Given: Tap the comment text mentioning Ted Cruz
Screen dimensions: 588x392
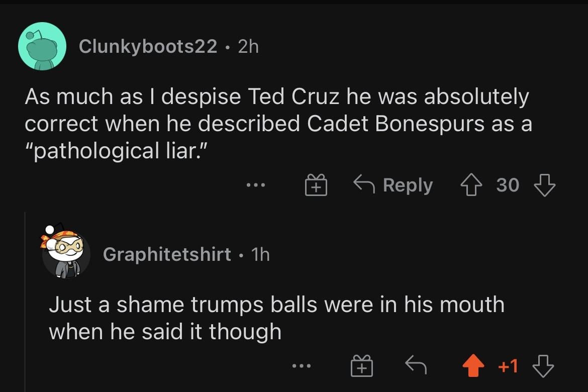Looking at the screenshot, I should [x=277, y=124].
